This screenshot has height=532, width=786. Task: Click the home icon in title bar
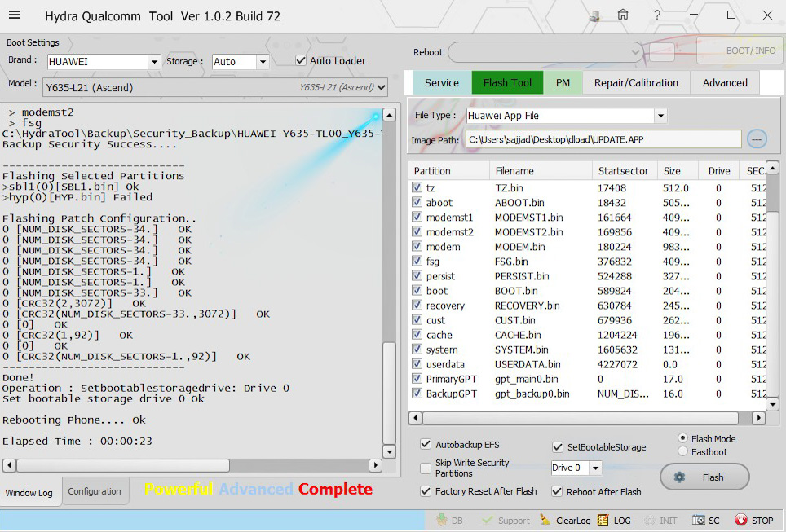coord(623,15)
